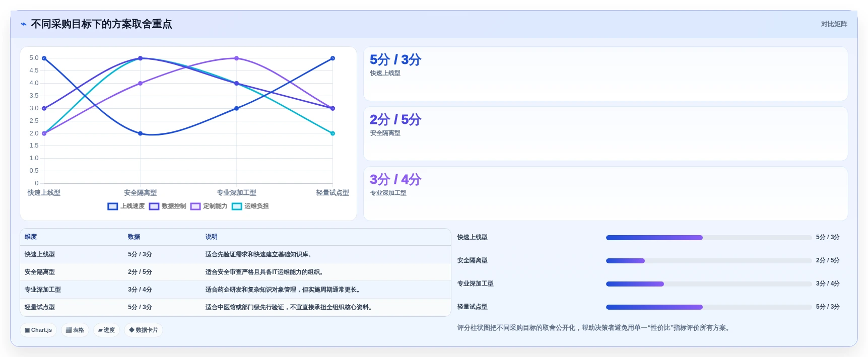Click the 2分 / 5分 value beside the 安全隔离型 progress bar
Image resolution: width=868 pixels, height=357 pixels.
pos(828,260)
